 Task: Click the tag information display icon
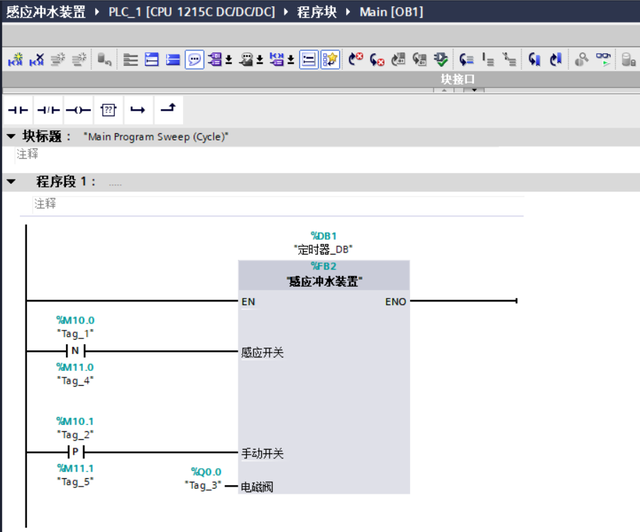(x=246, y=60)
